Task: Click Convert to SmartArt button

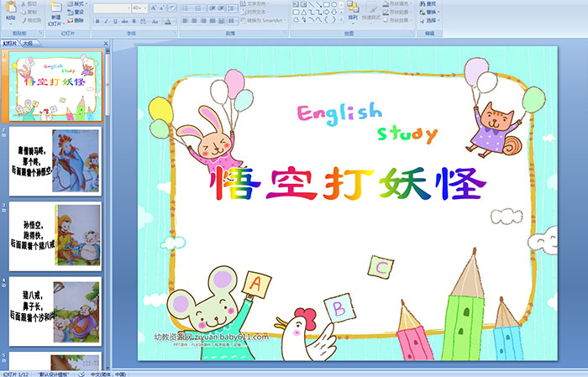Action: (x=264, y=20)
